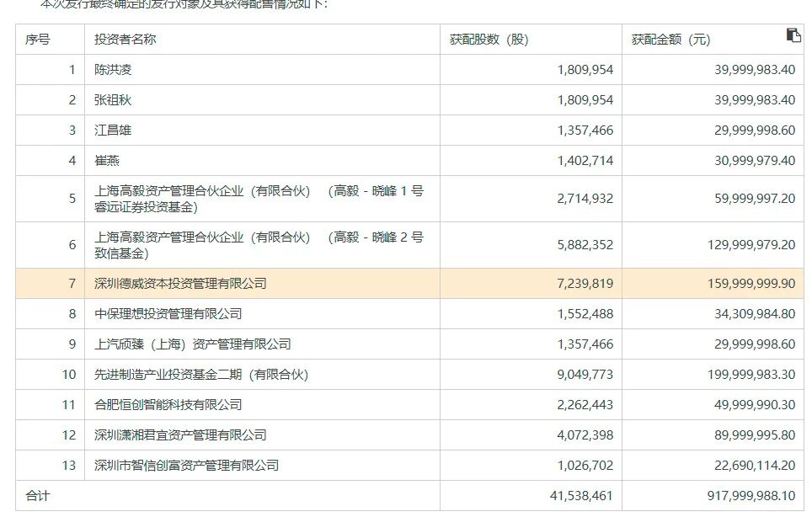Click 深圳潇湘君宜资产管理有限公司
The height and width of the screenshot is (517, 812).
[180, 435]
